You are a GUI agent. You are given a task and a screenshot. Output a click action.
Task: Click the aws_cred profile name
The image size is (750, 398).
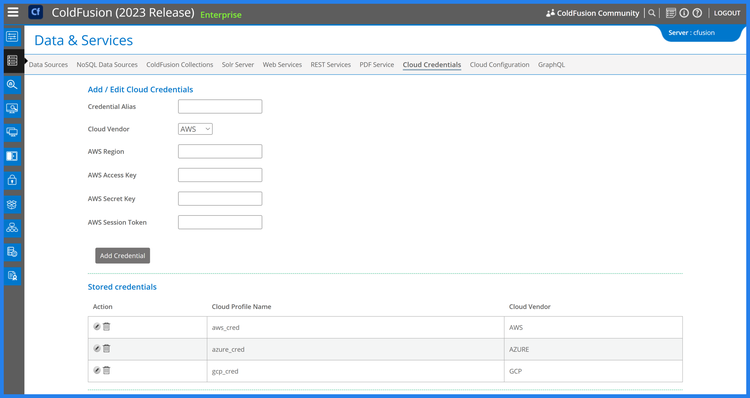(x=225, y=328)
